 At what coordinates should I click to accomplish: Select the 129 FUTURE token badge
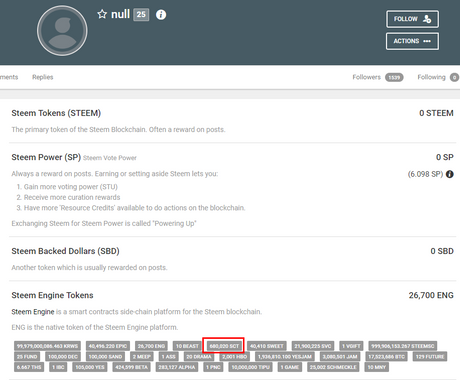pos(430,357)
